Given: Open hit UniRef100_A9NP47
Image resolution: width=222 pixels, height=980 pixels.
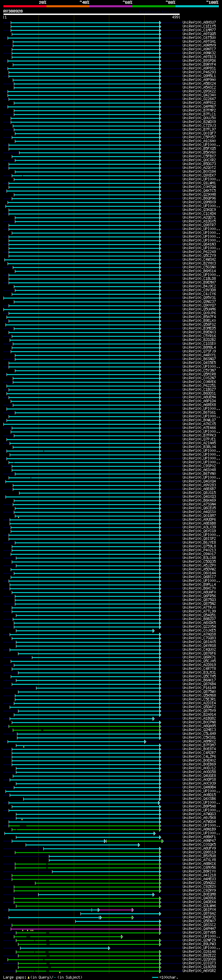Looking at the screenshot, I should (199, 840).
